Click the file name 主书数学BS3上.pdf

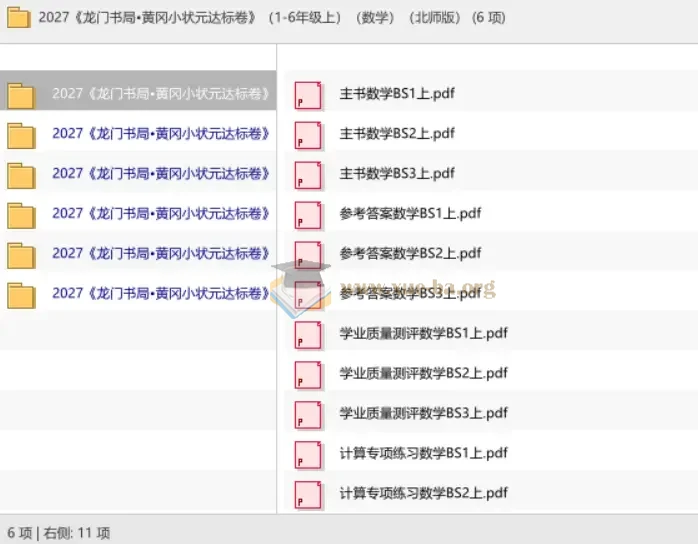pos(397,173)
